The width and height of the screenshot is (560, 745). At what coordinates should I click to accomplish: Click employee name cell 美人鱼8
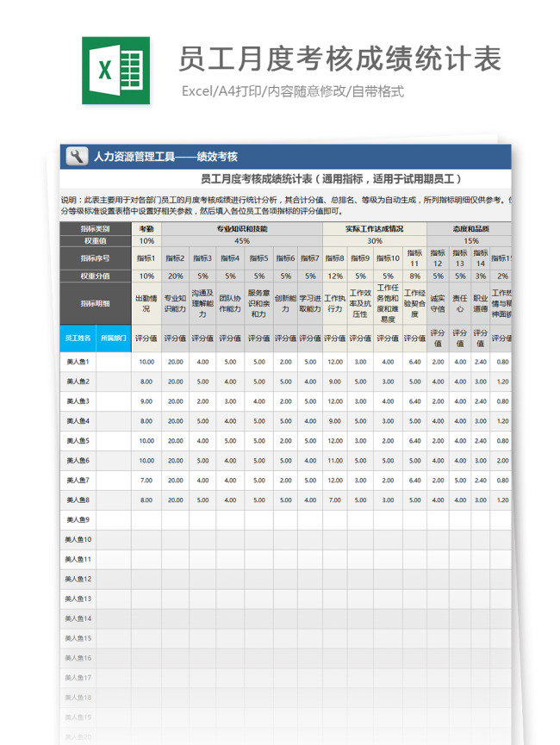click(x=78, y=500)
